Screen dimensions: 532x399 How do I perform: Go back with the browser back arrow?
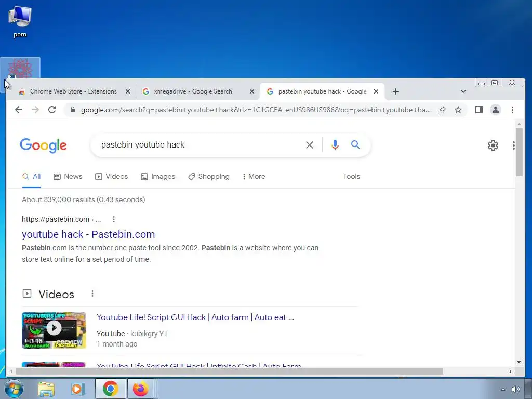click(19, 110)
